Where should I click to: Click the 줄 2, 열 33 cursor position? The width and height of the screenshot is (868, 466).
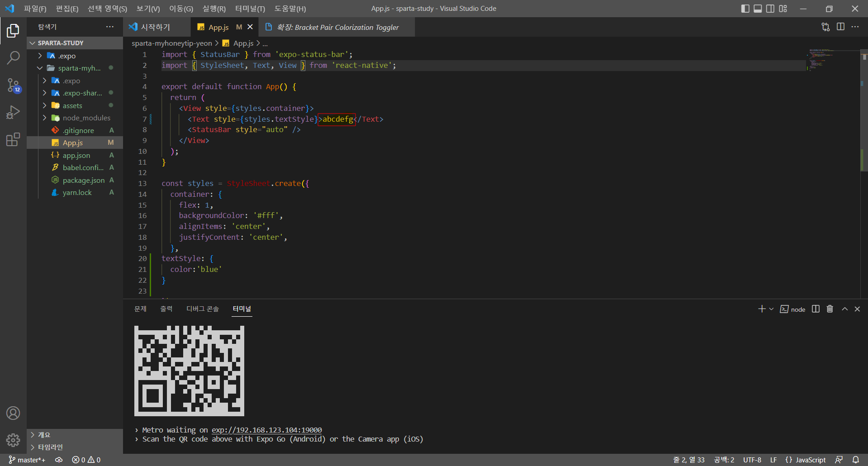[x=688, y=460]
